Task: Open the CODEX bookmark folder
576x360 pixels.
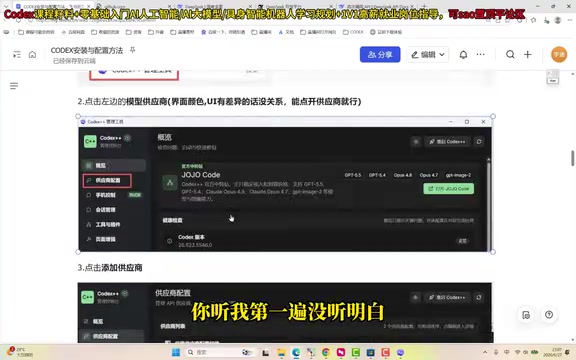Action: pyautogui.click(x=353, y=32)
